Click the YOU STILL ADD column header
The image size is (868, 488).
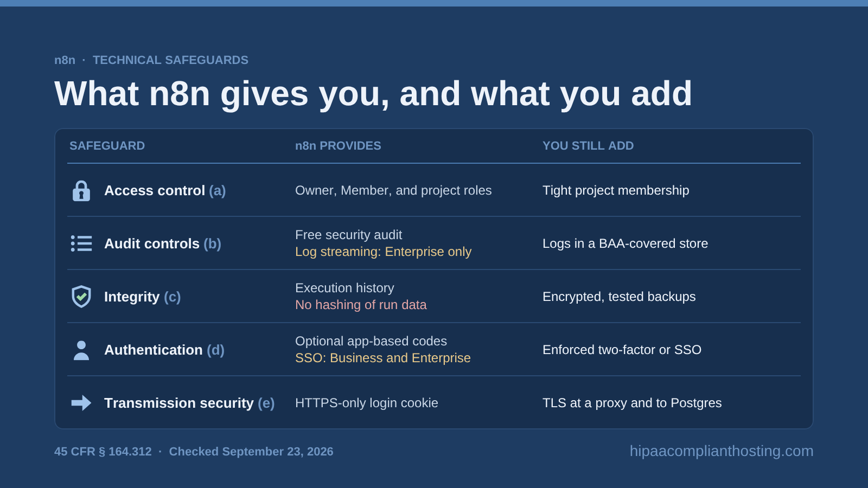pos(588,146)
